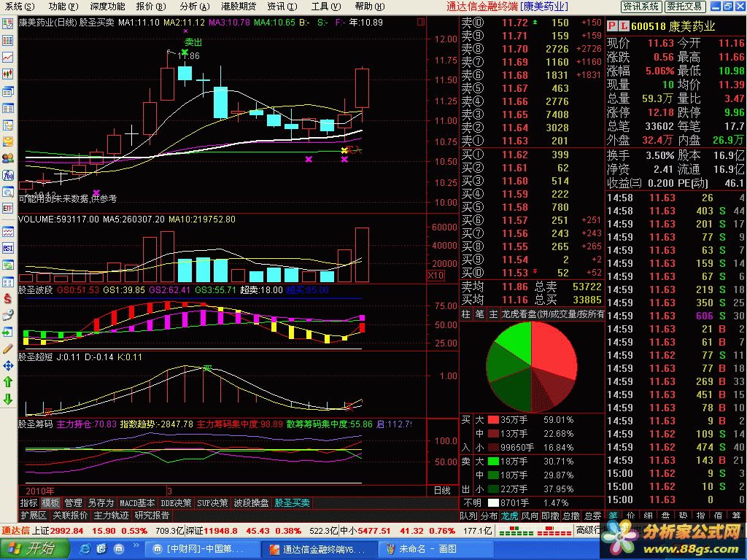Viewport: 747px width, 560px height.
Task: Switch to the 指标 tab
Action: coord(28,503)
